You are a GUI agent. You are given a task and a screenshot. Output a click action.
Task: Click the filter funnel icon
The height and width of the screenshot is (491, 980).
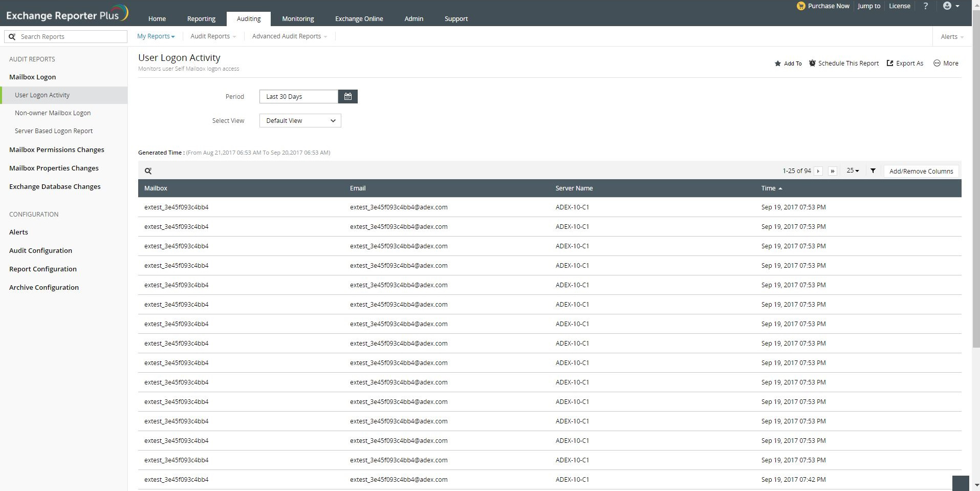873,171
